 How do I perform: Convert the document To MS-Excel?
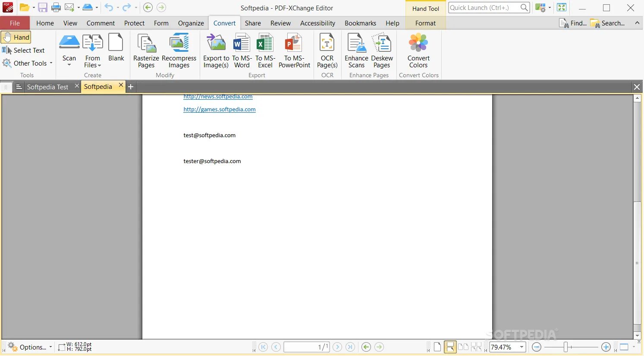click(265, 51)
